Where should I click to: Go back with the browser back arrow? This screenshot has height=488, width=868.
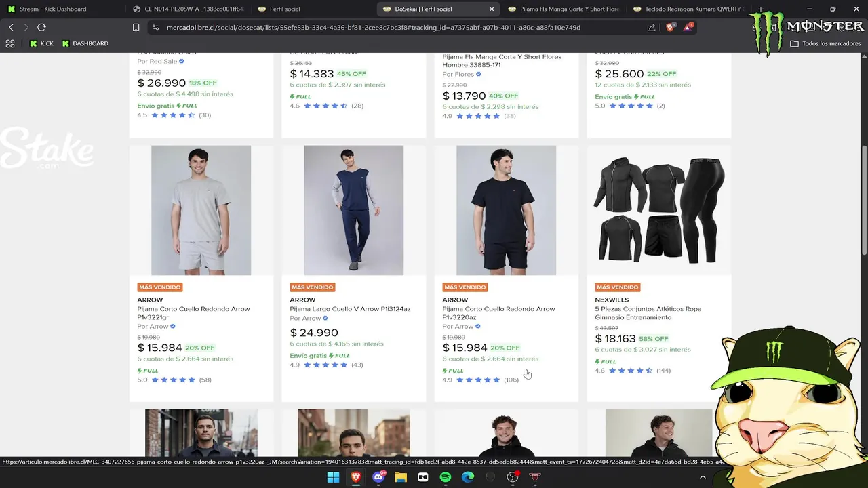click(x=11, y=27)
